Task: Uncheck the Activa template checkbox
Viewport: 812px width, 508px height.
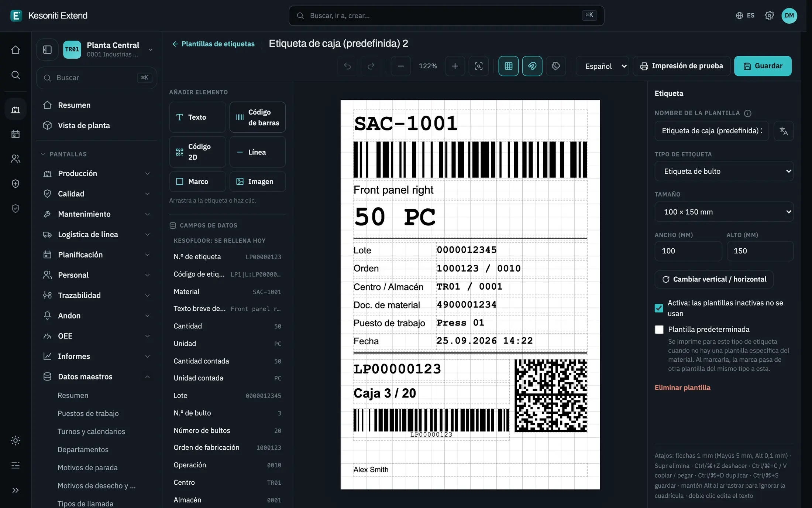Action: [659, 308]
